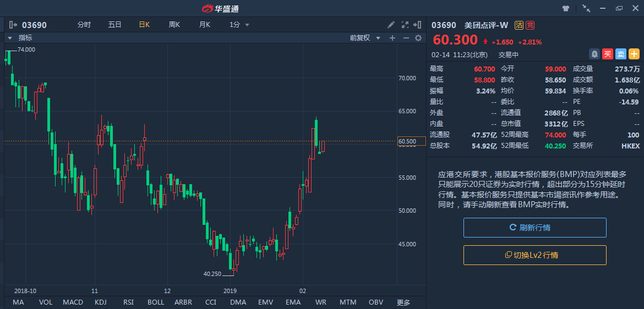The width and height of the screenshot is (644, 309).
Task: Click the 交易所 value HKEX
Action: pos(630,146)
